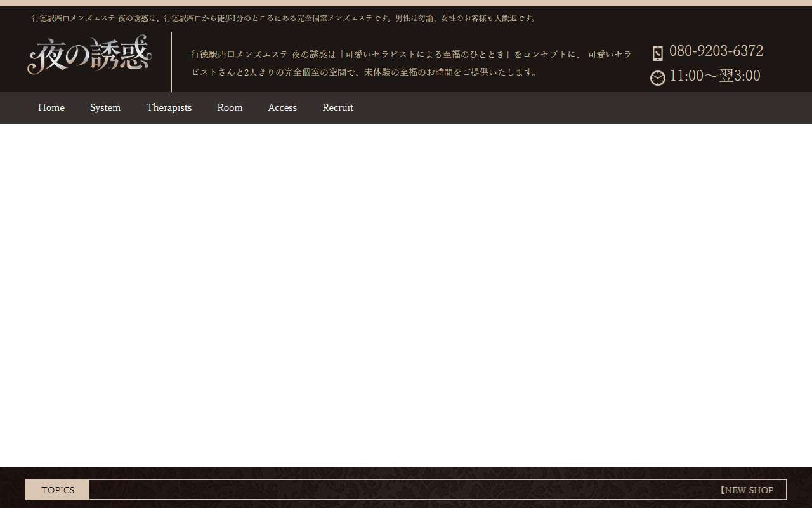812x508 pixels.
Task: Click the 夜の誘惑 site logo
Action: click(x=89, y=55)
